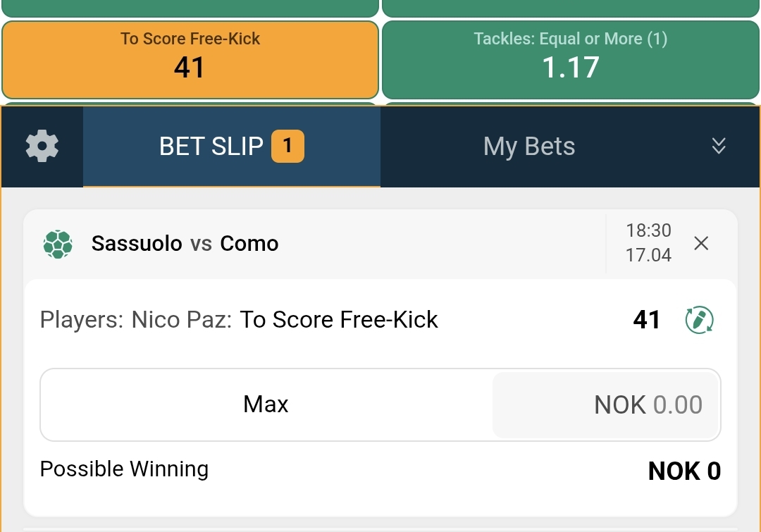The image size is (761, 532).
Task: Click green odds button above Free-Kick
Action: [190, 7]
